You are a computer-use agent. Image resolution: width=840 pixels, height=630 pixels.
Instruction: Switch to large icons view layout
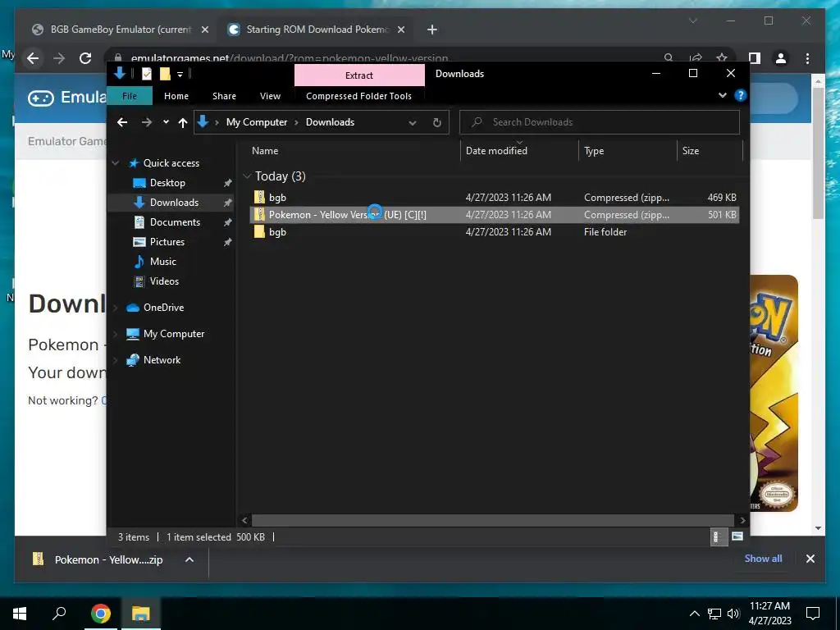point(737,536)
